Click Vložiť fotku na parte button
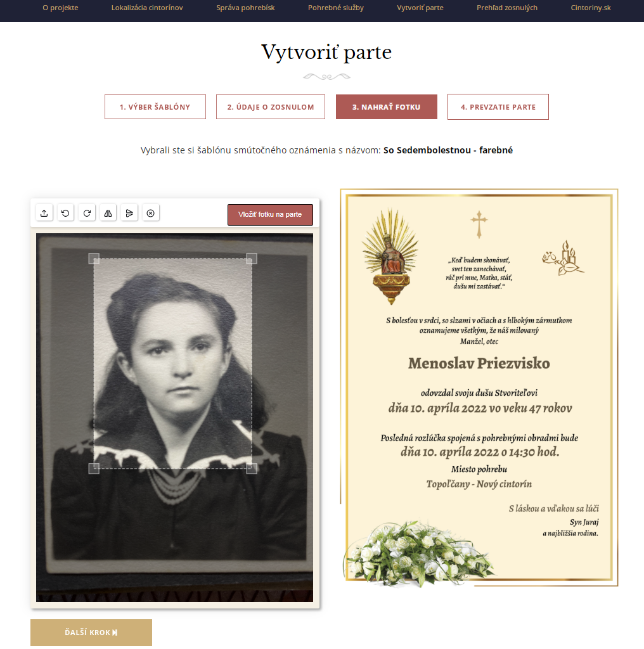644x649 pixels. point(270,214)
